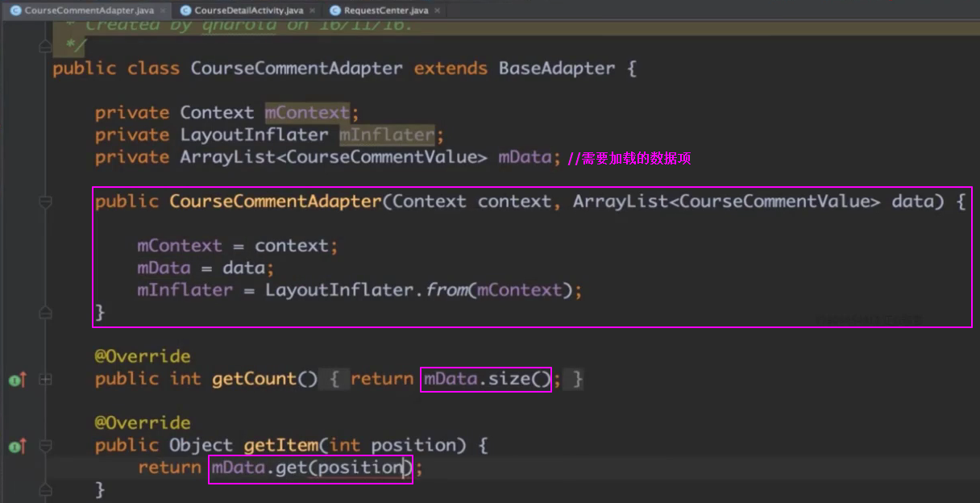Click the LayoutInflater.from method call
This screenshot has width=980, height=503.
[x=447, y=290]
